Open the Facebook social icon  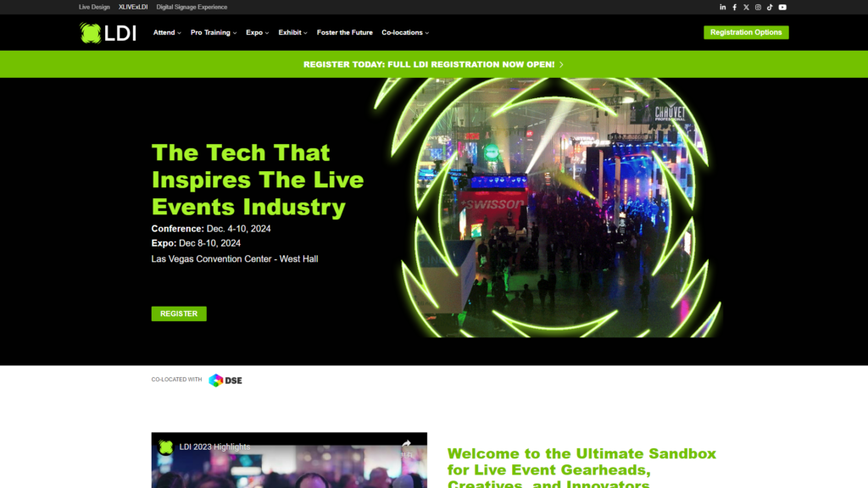click(735, 7)
